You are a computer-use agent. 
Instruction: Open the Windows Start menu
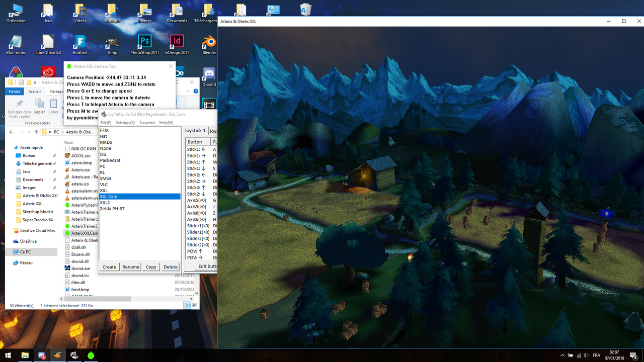click(x=8, y=355)
